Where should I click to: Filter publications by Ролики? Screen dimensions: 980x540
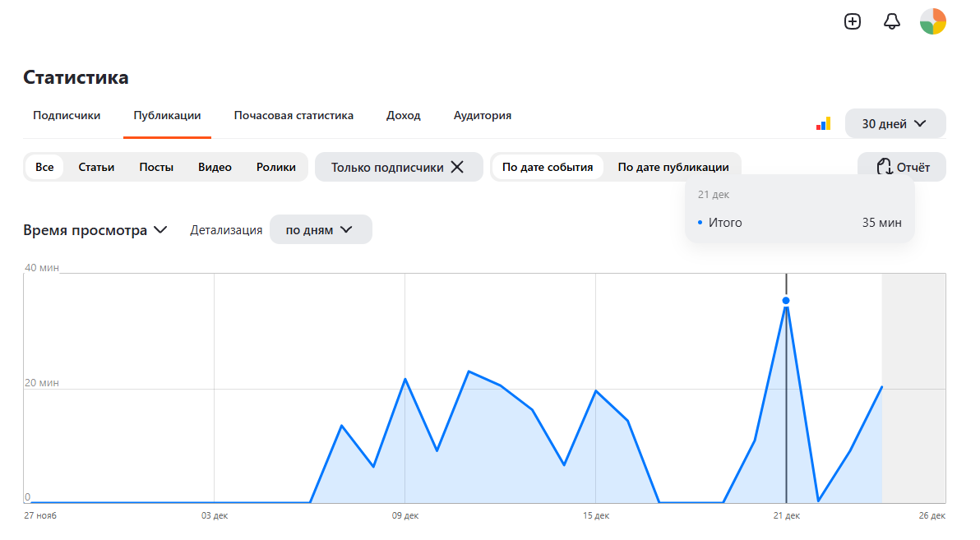coord(276,167)
